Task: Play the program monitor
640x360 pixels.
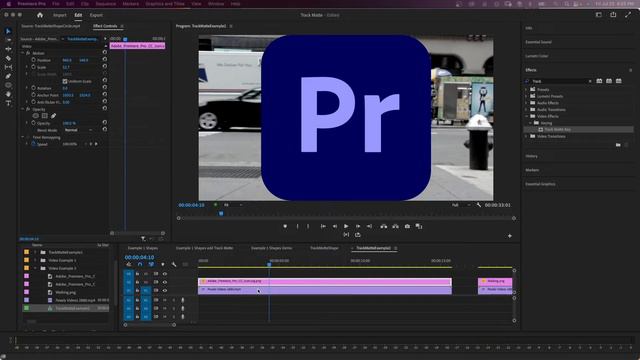Action: point(346,226)
